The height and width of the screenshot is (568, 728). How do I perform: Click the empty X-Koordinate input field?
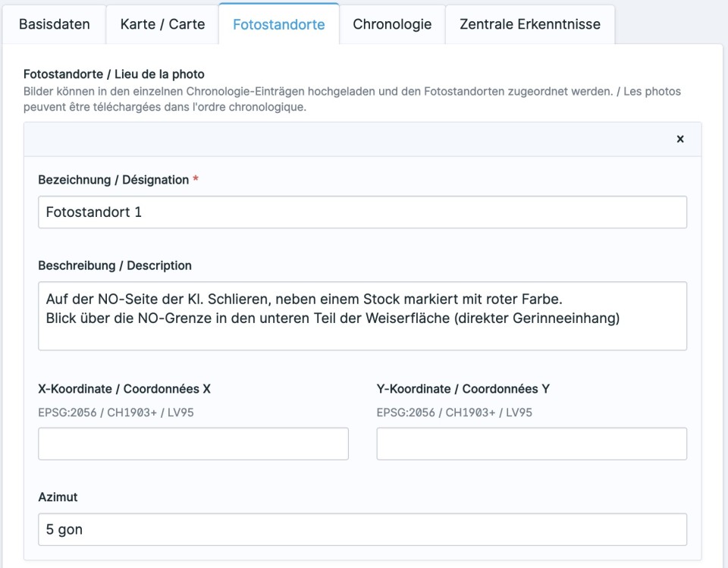[x=193, y=444]
